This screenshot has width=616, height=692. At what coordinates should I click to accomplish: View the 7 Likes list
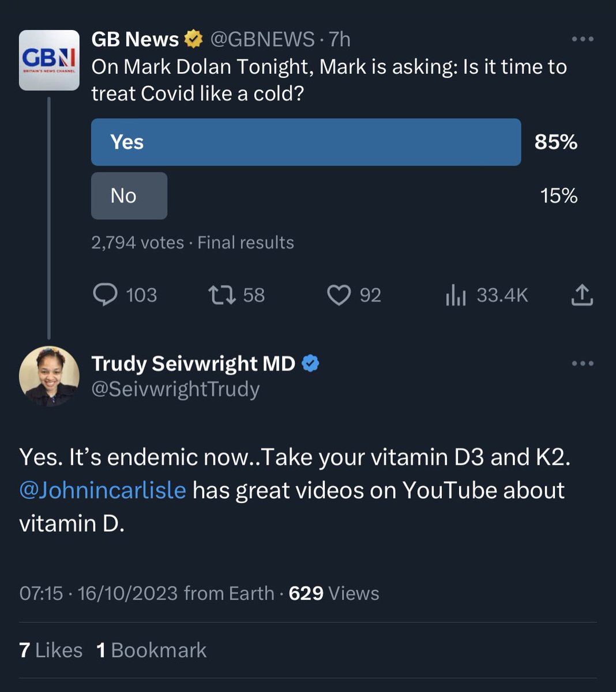click(x=51, y=650)
